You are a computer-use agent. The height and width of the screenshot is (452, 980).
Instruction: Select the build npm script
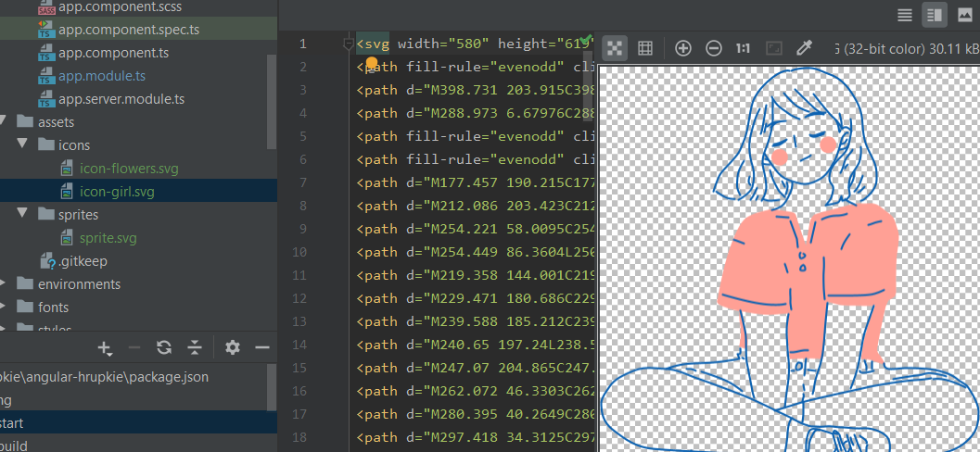click(x=14, y=445)
